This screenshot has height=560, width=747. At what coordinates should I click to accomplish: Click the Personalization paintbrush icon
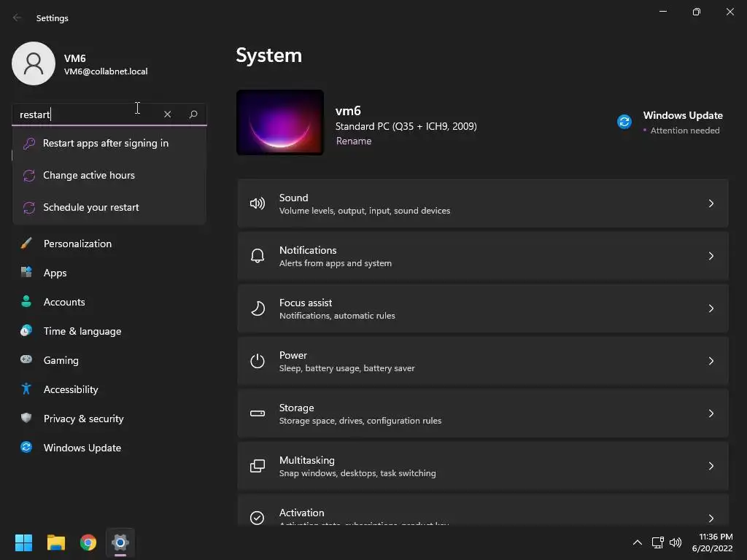(x=26, y=244)
